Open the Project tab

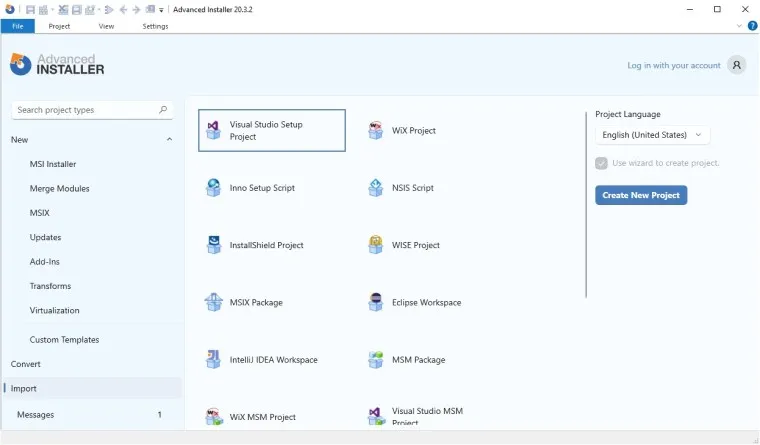(59, 26)
